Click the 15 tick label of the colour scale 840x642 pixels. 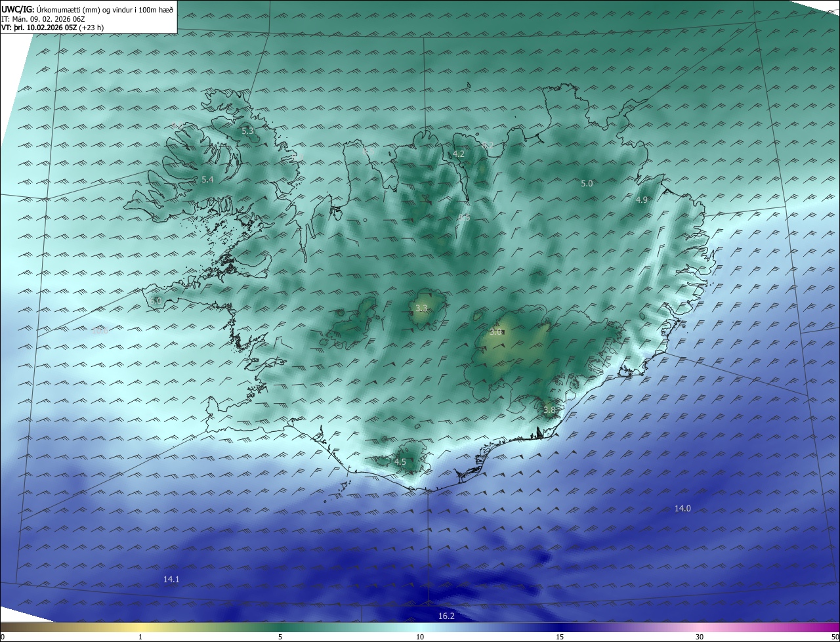(560, 637)
